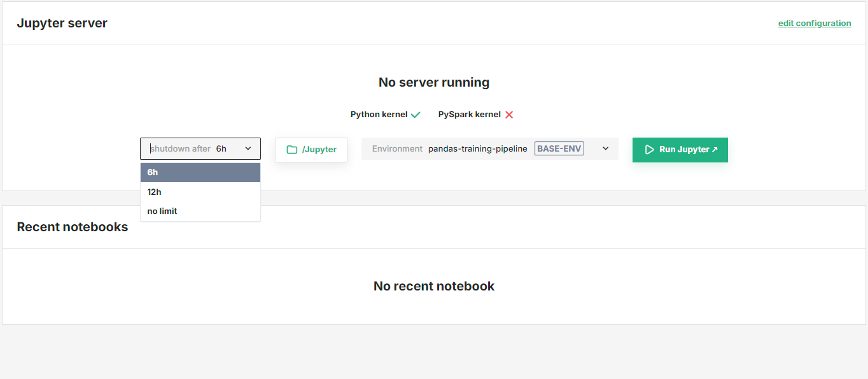Open the edit configuration link
The height and width of the screenshot is (379, 868).
(815, 23)
